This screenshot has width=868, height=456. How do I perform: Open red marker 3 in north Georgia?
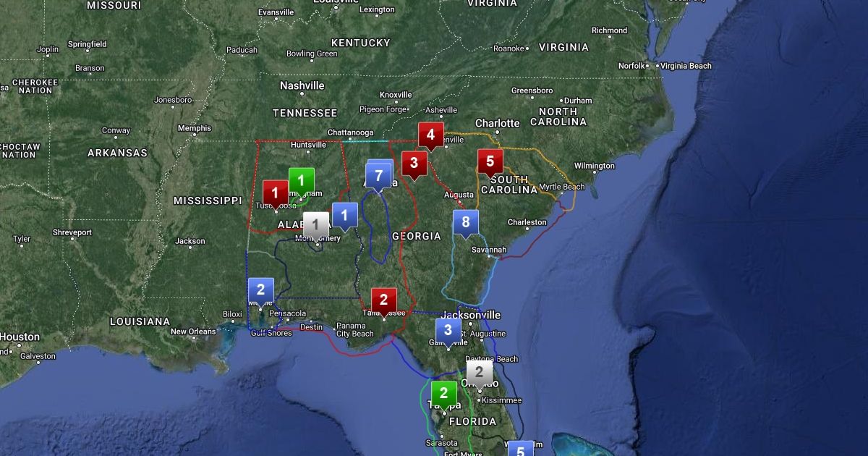point(414,164)
